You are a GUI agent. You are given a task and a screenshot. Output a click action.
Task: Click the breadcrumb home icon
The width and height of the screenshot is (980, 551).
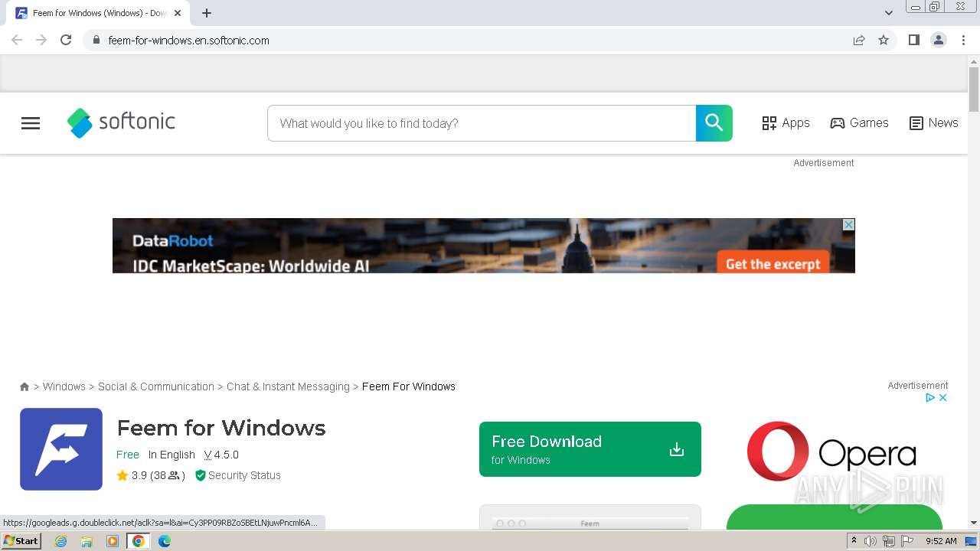(24, 387)
